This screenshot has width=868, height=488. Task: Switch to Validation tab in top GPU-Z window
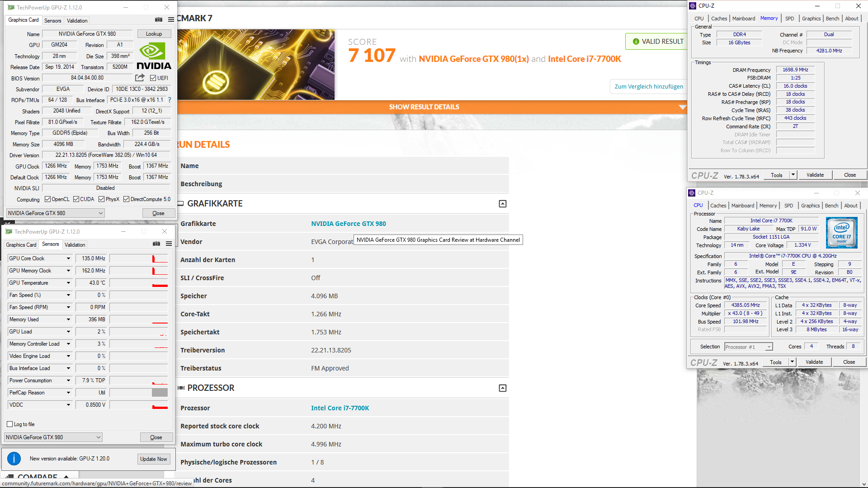(x=77, y=21)
